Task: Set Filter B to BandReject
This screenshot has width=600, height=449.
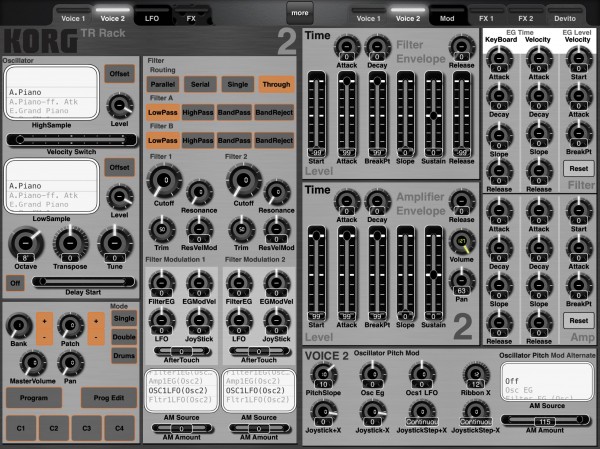Action: pyautogui.click(x=274, y=140)
